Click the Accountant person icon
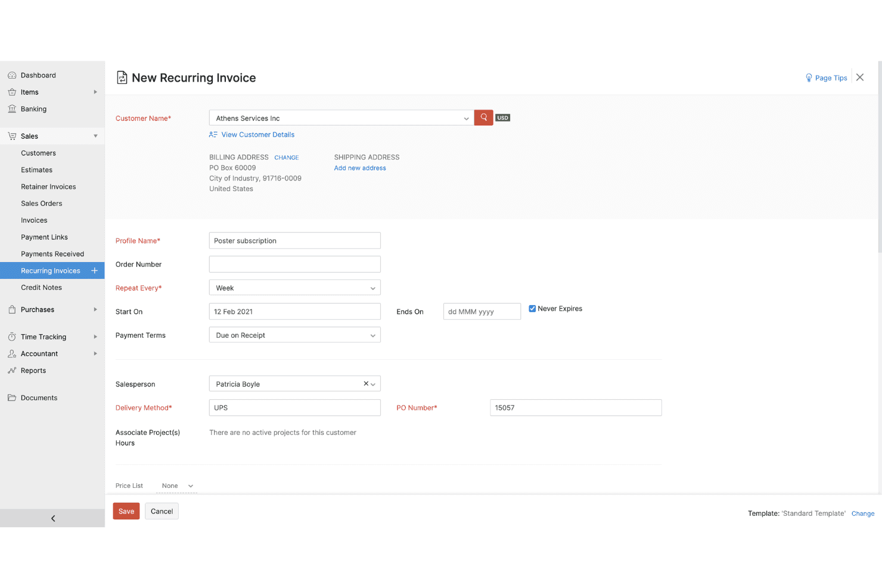Image resolution: width=882 pixels, height=588 pixels. tap(12, 354)
